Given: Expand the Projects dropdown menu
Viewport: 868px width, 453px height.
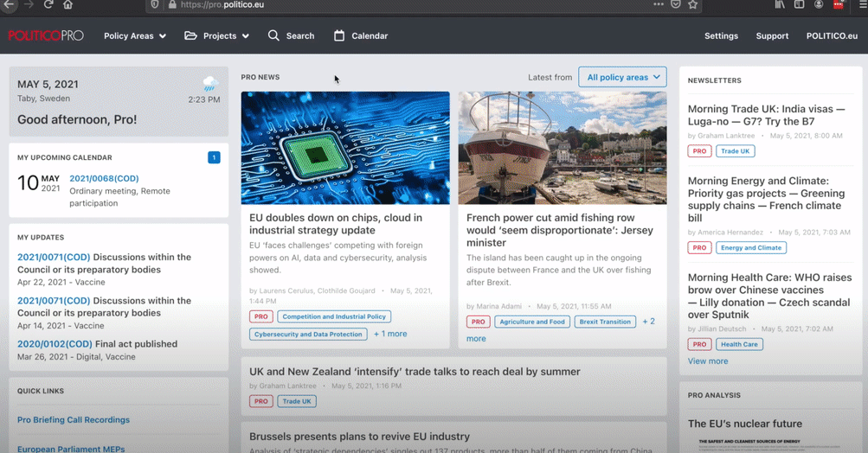Looking at the screenshot, I should click(226, 36).
